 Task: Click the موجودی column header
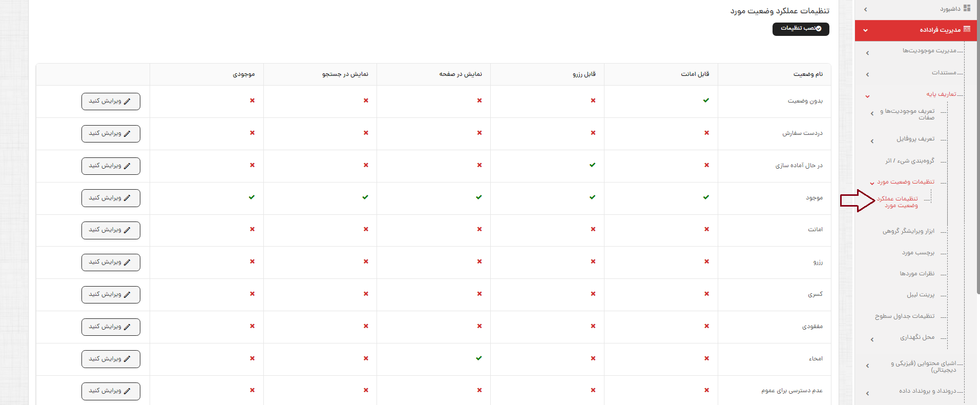pos(244,74)
